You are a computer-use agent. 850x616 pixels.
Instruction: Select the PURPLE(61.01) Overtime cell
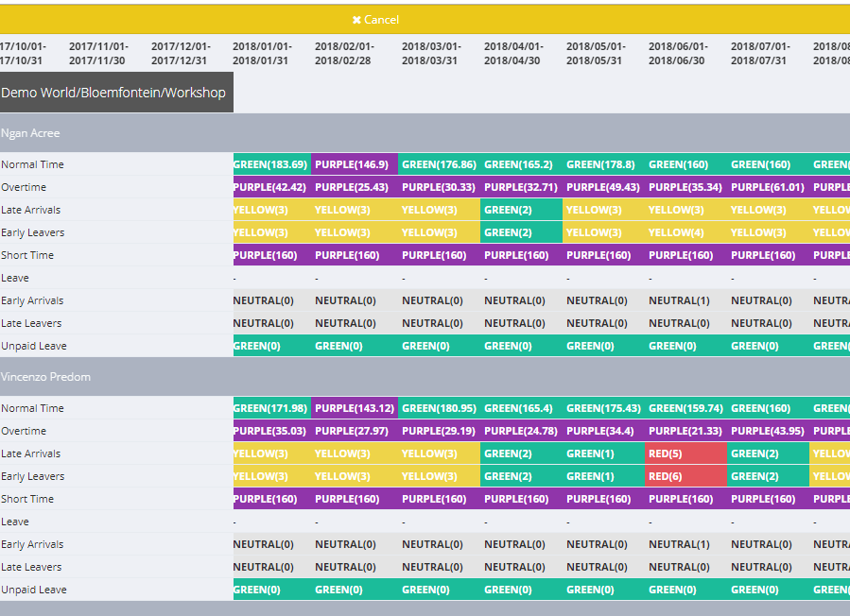coord(768,187)
